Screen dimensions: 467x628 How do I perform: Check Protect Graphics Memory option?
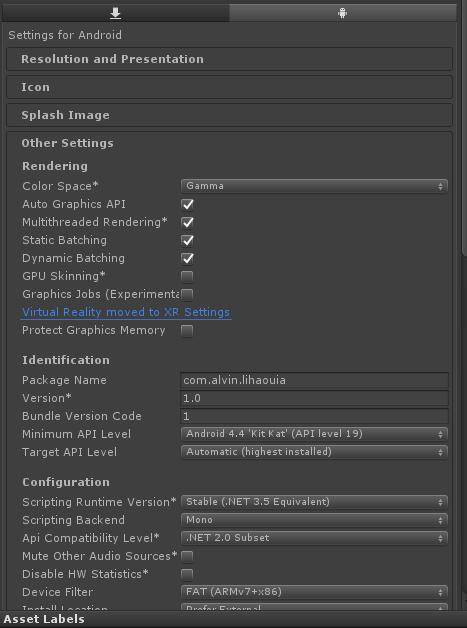[187, 331]
